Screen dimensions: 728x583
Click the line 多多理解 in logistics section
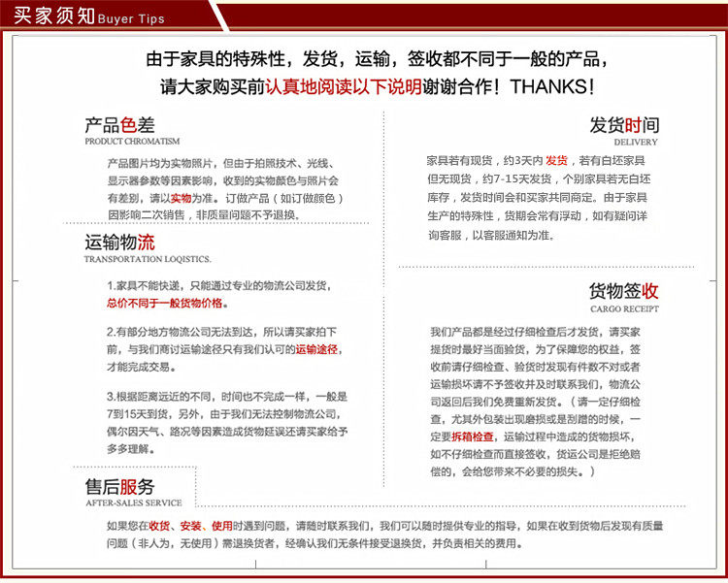pyautogui.click(x=131, y=449)
